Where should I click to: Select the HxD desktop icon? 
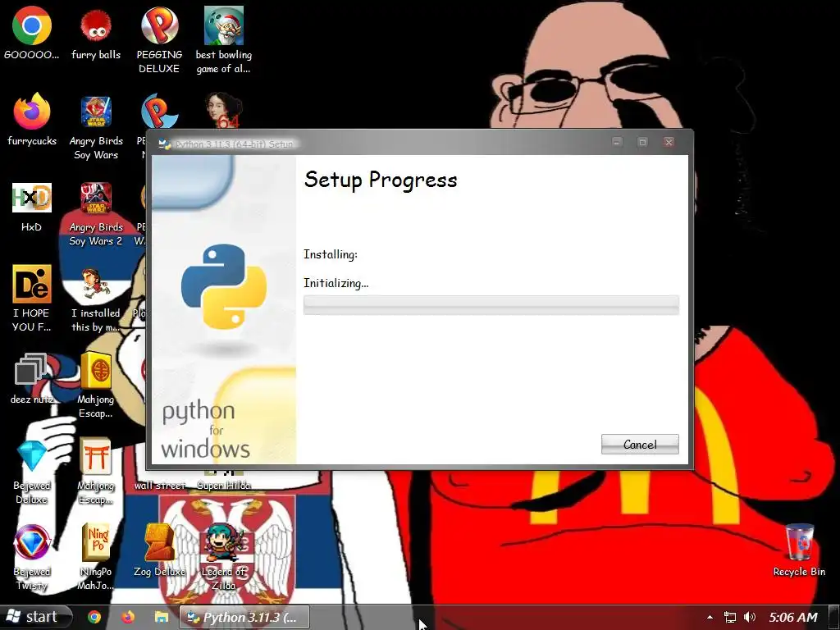point(32,207)
